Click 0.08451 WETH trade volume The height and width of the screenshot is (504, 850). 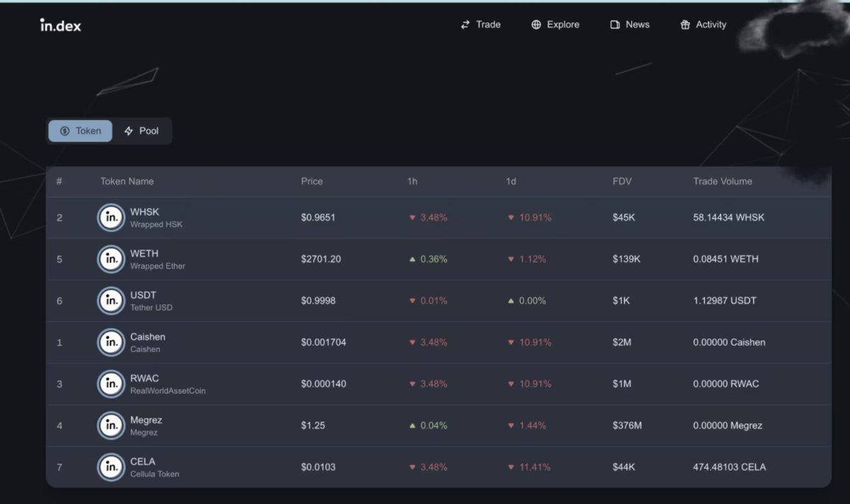(726, 259)
